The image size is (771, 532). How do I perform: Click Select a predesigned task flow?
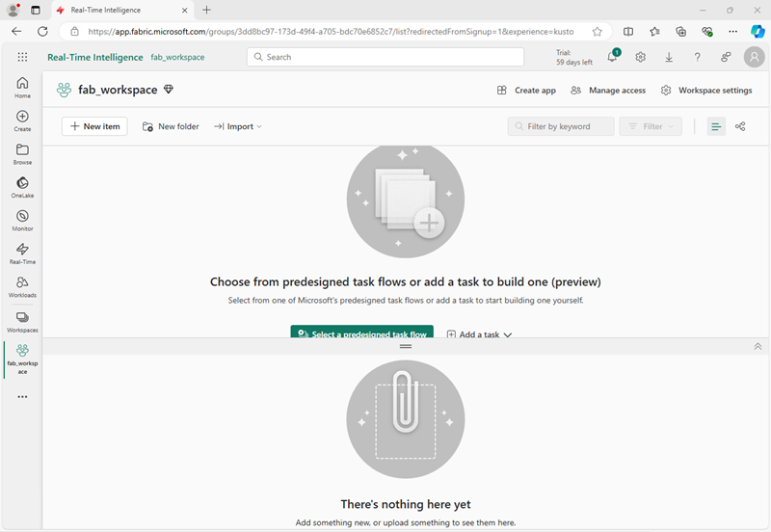pos(362,332)
